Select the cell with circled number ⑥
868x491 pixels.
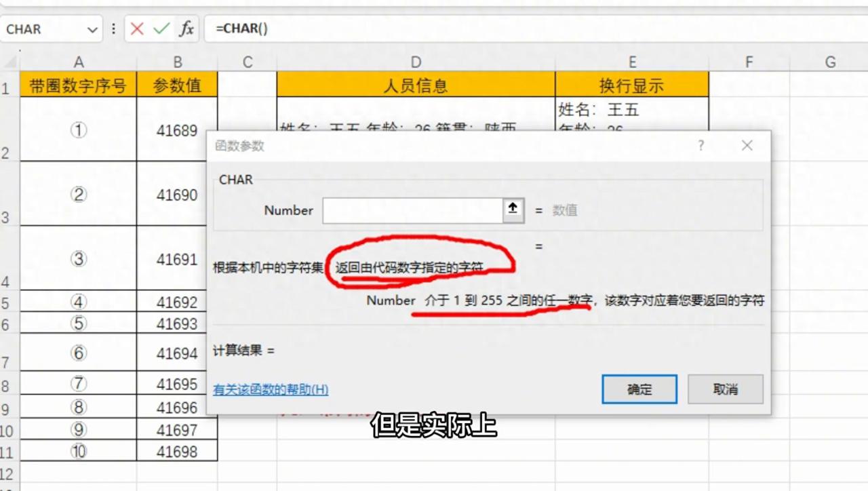click(x=79, y=353)
